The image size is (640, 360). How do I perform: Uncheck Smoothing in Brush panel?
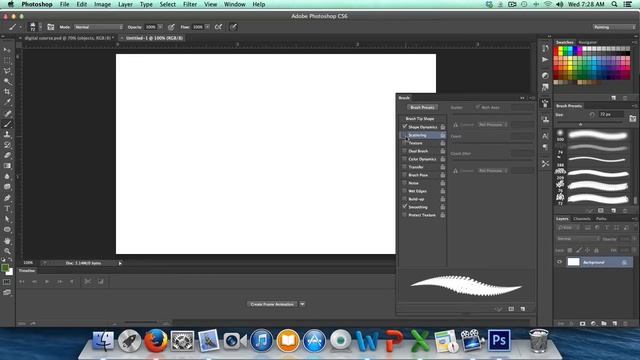404,207
